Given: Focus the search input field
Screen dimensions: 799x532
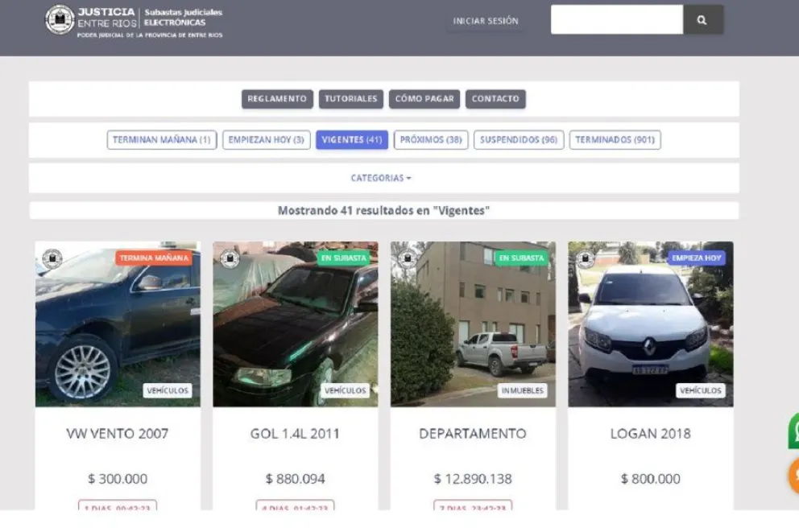Looking at the screenshot, I should [x=616, y=20].
